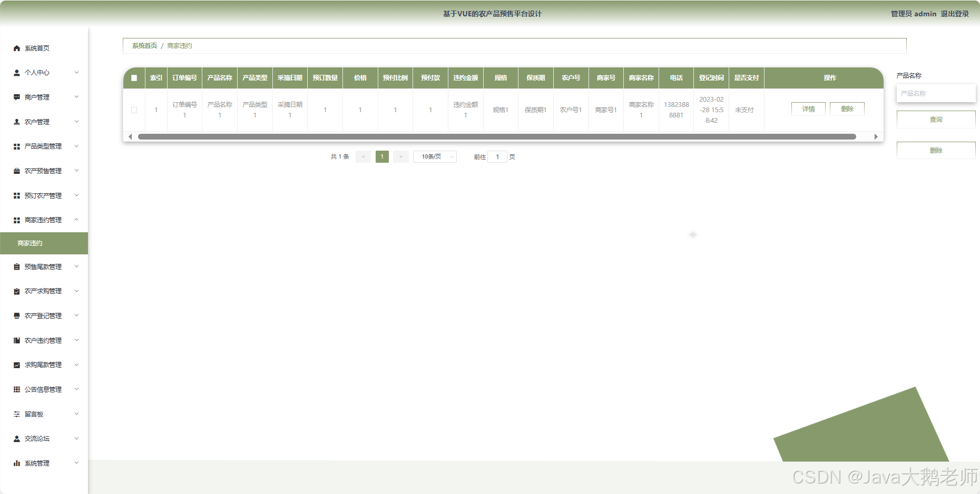Image resolution: width=980 pixels, height=494 pixels.
Task: Collapse the 商家违约管理 menu chevron
Action: pos(76,220)
